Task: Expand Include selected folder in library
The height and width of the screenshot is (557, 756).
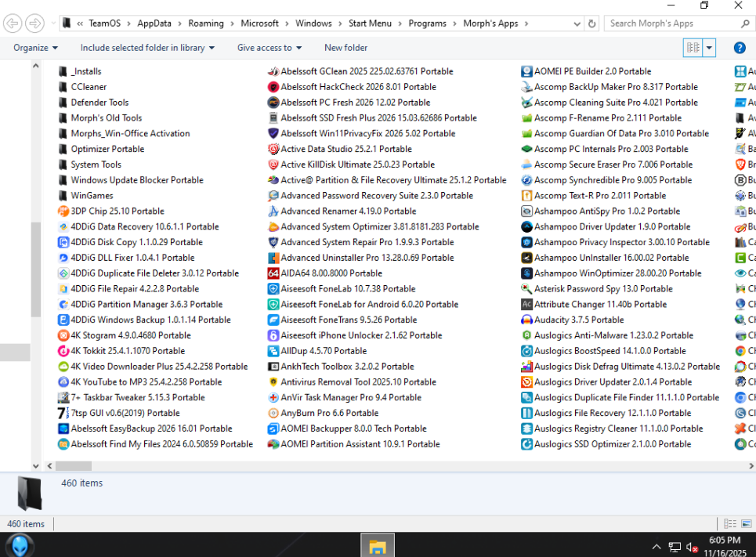Action: click(x=147, y=48)
